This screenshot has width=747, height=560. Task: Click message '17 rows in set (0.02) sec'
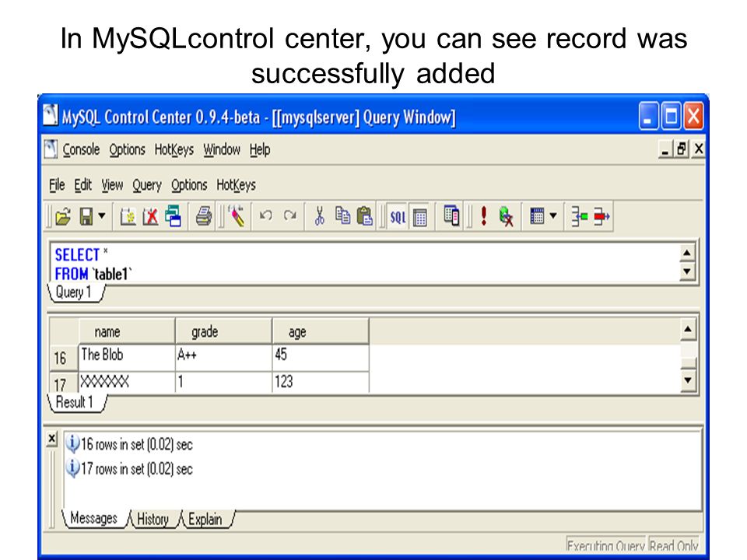136,469
